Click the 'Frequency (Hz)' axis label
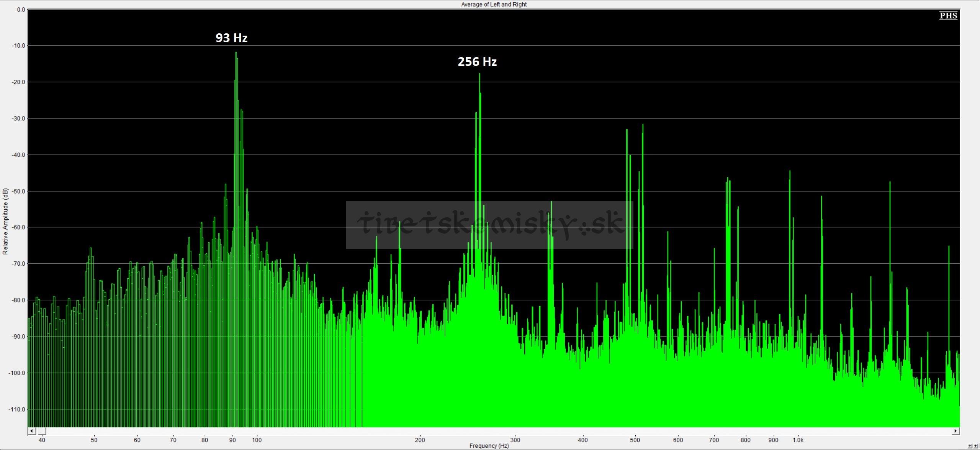The image size is (980, 450). tap(489, 446)
